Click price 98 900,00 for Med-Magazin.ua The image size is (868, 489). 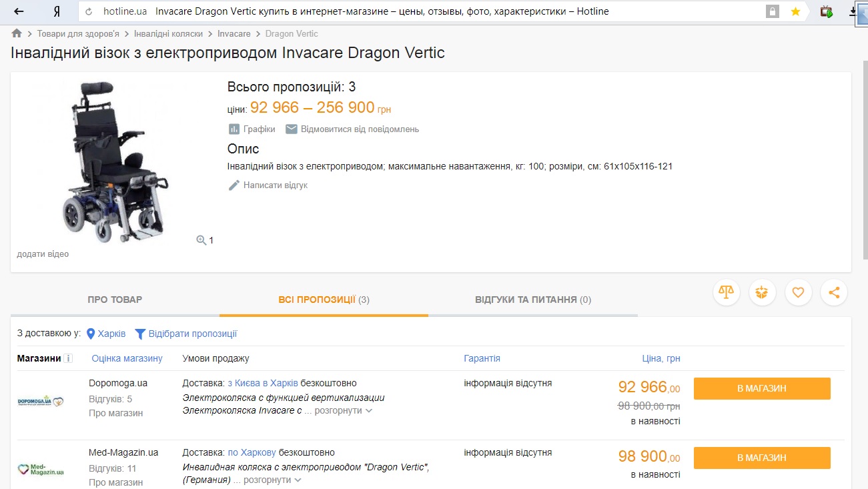point(649,456)
